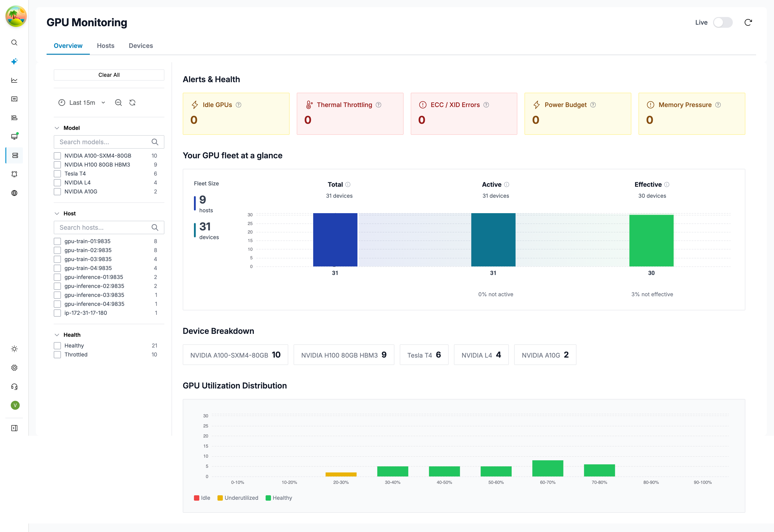Check the NVIDIA L4 model filter
This screenshot has height=532, width=774.
[57, 183]
